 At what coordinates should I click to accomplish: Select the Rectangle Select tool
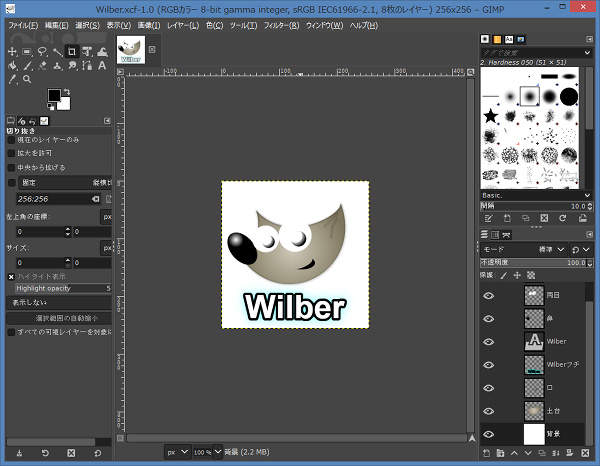point(27,51)
